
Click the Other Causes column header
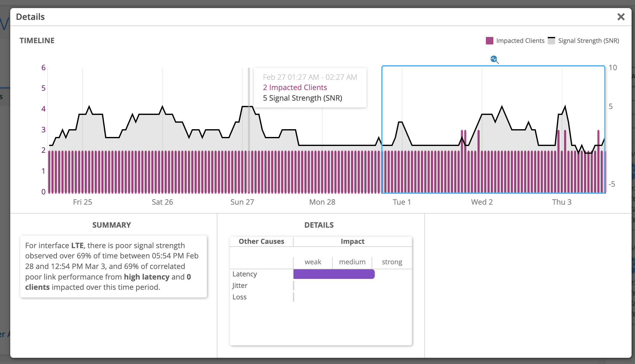coord(261,242)
